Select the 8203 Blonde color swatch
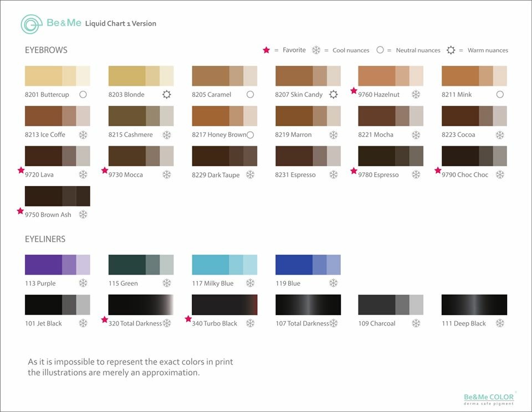532x412 pixels. (x=141, y=76)
